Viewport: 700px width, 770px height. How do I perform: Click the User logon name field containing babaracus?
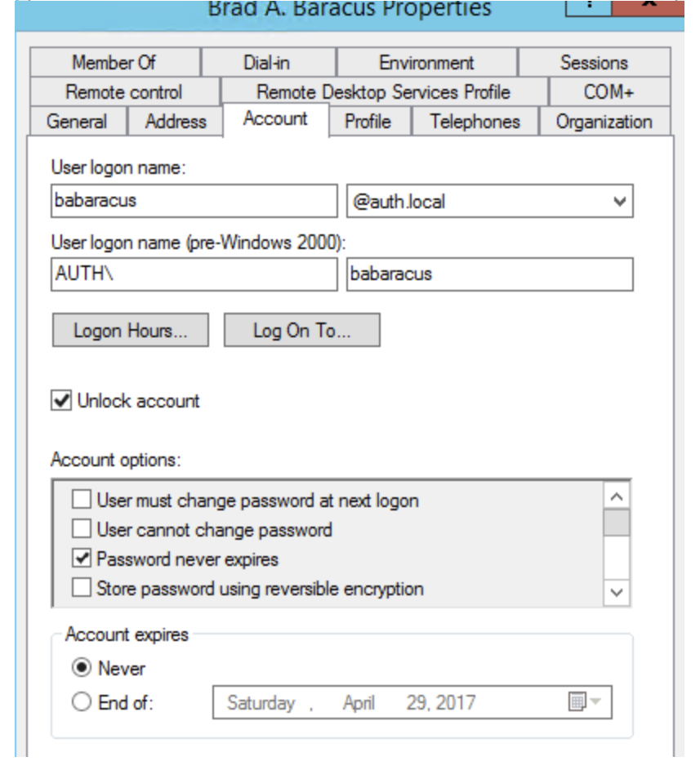(x=194, y=201)
